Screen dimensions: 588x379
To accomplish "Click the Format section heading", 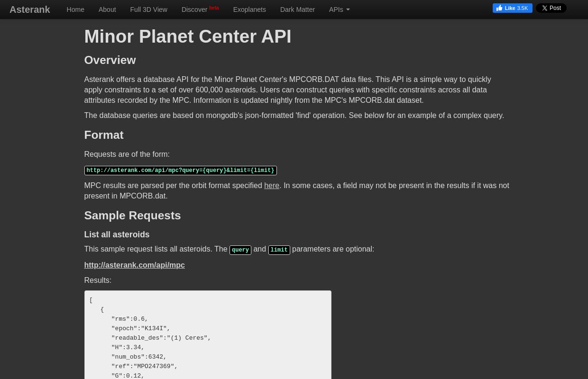I will pos(104,135).
